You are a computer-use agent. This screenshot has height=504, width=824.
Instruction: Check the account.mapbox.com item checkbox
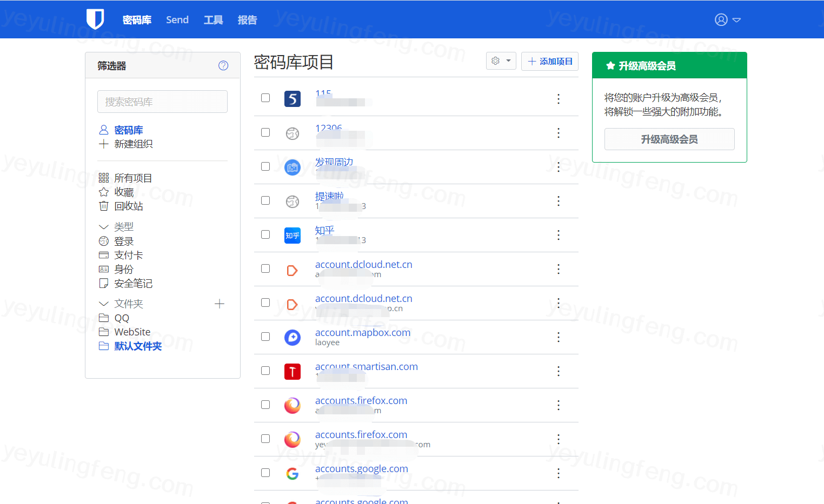click(265, 337)
